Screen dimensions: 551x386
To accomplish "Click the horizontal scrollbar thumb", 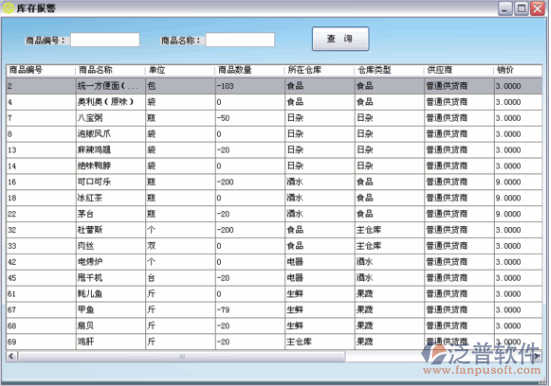I will point(182,356).
